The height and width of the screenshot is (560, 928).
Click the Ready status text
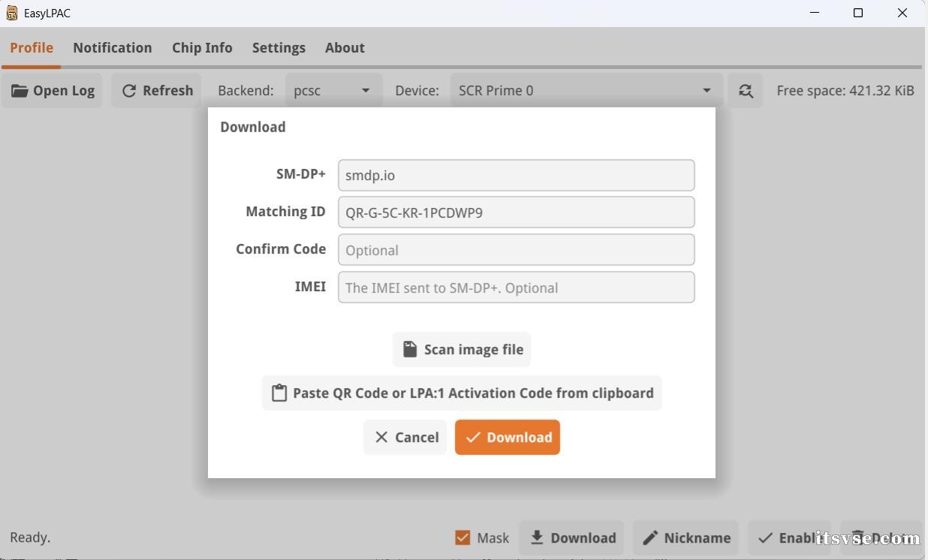pyautogui.click(x=30, y=538)
